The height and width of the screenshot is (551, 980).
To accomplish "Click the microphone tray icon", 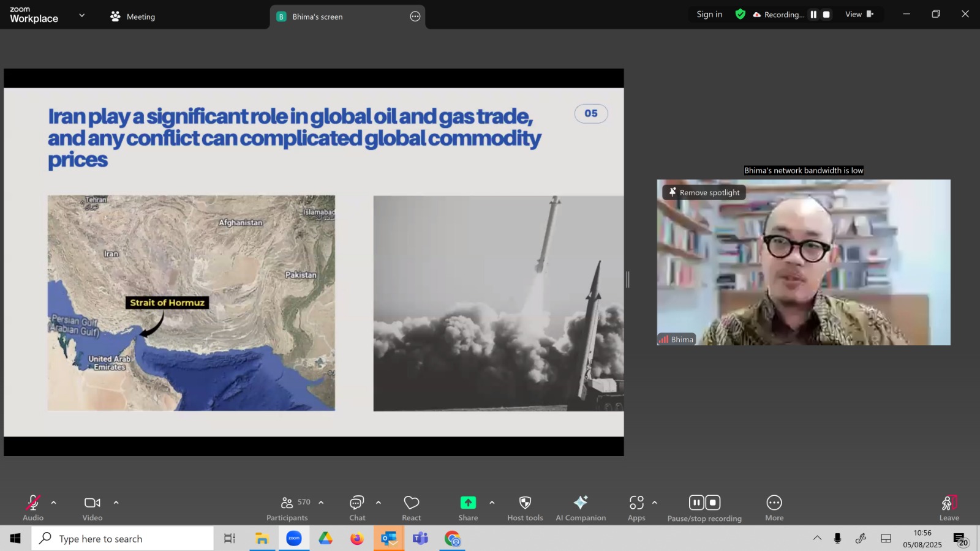I will tap(837, 538).
